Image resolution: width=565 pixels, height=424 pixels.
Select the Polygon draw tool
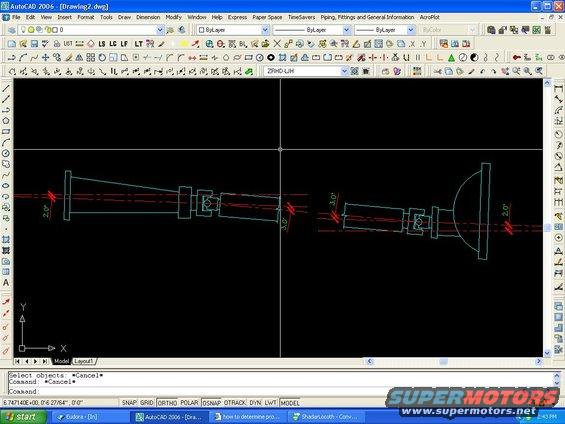(x=6, y=121)
